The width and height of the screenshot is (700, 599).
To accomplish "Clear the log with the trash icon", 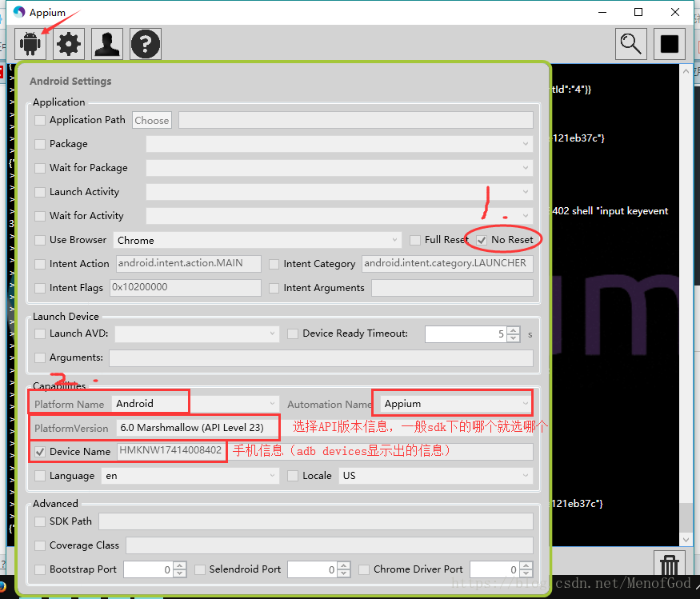I will [669, 564].
